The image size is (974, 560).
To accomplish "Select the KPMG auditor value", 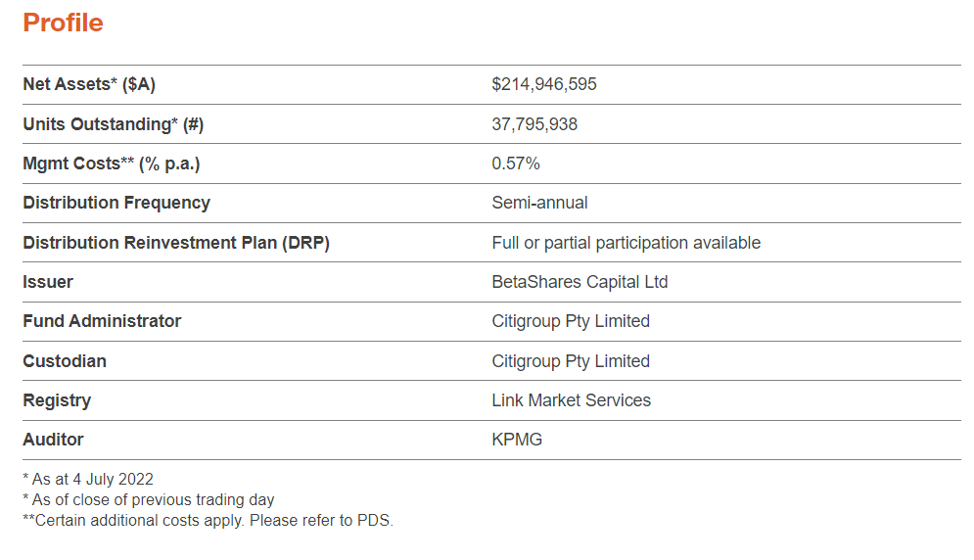I will coord(517,440).
